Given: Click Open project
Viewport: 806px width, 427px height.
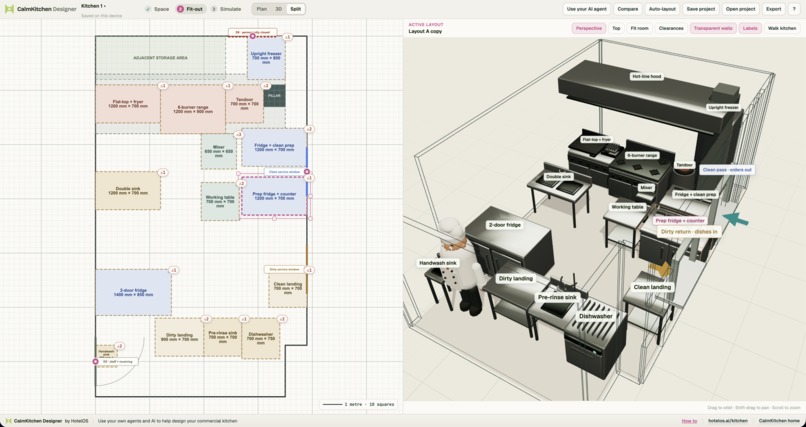Looking at the screenshot, I should click(x=740, y=9).
